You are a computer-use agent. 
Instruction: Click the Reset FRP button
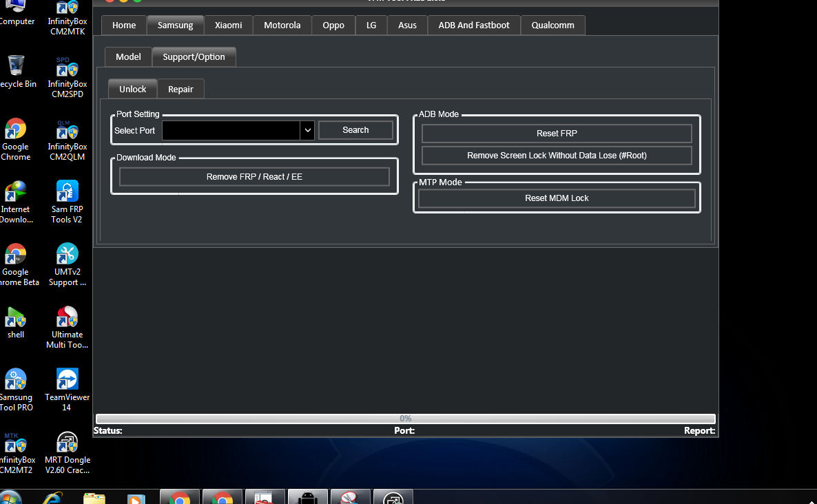(x=557, y=134)
